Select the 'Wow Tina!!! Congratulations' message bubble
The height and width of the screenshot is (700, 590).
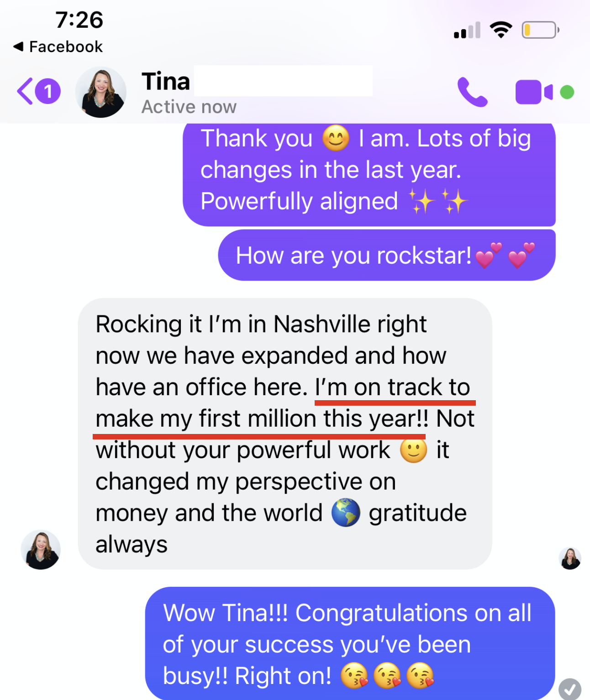click(x=350, y=643)
